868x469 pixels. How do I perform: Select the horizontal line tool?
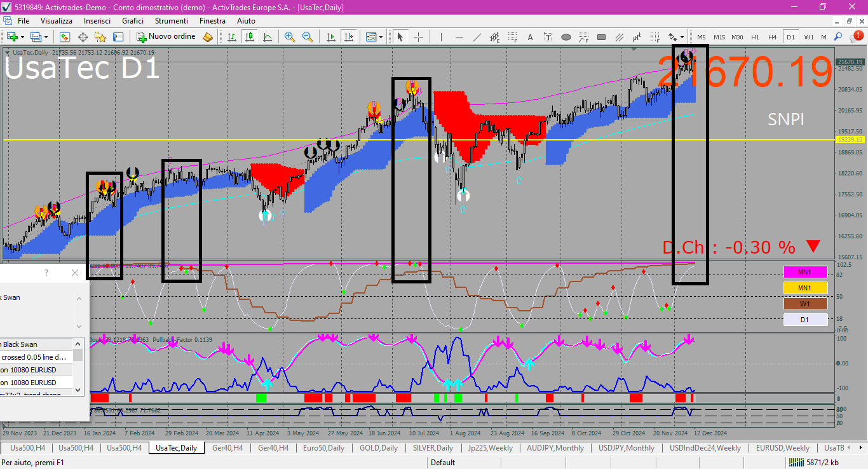coord(459,37)
